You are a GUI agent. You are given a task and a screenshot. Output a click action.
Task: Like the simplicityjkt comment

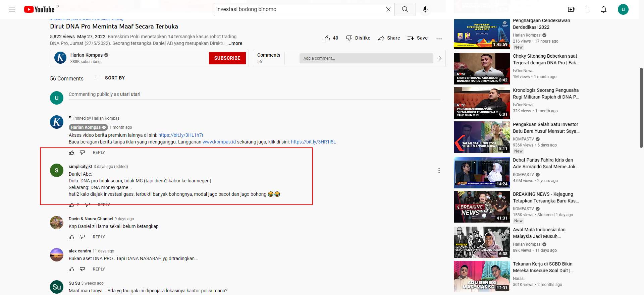pos(71,205)
